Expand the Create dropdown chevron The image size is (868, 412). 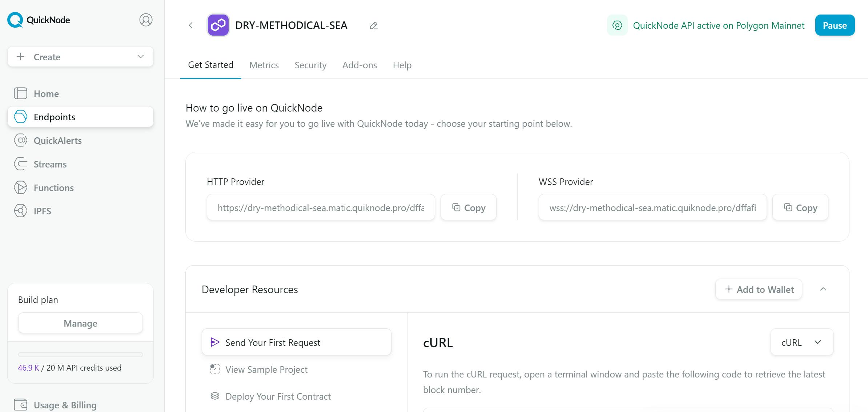141,57
